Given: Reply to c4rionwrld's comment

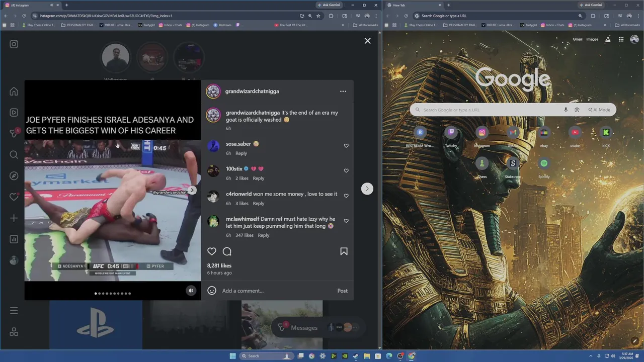Looking at the screenshot, I should pos(259,204).
